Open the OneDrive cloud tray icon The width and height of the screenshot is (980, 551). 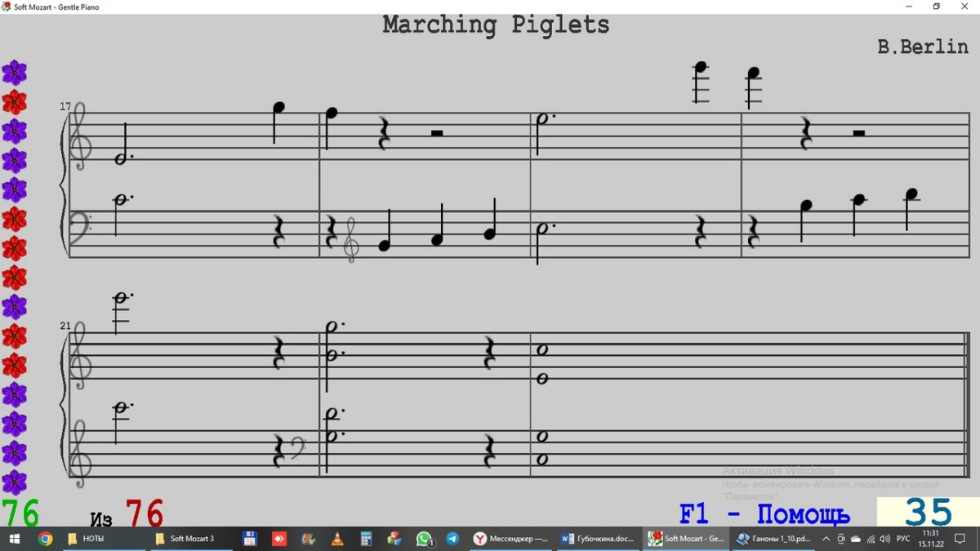pyautogui.click(x=856, y=539)
